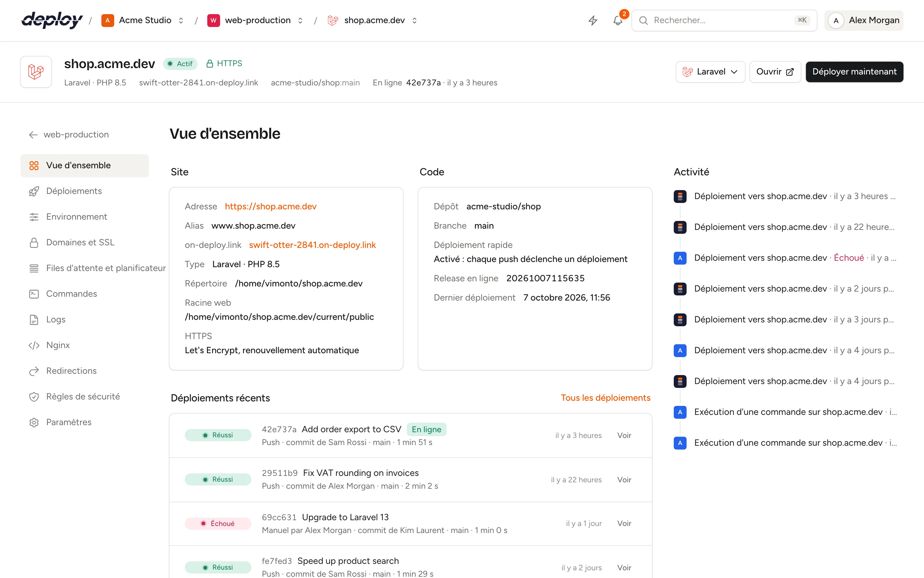Click the web-production back link in sidebar
Screen dimensions: 924x578
coord(69,135)
